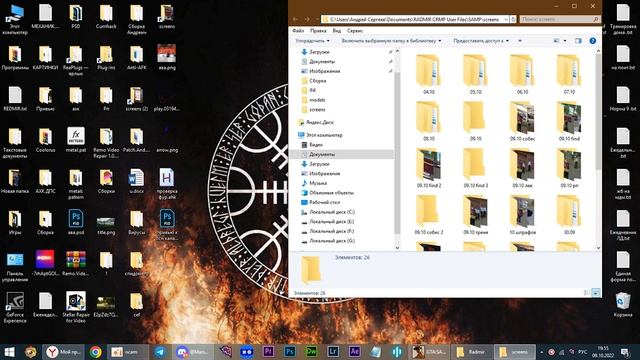Click the Forward navigation arrow in Explorer
Viewport: 640px width, 360px height.
[x=307, y=19]
